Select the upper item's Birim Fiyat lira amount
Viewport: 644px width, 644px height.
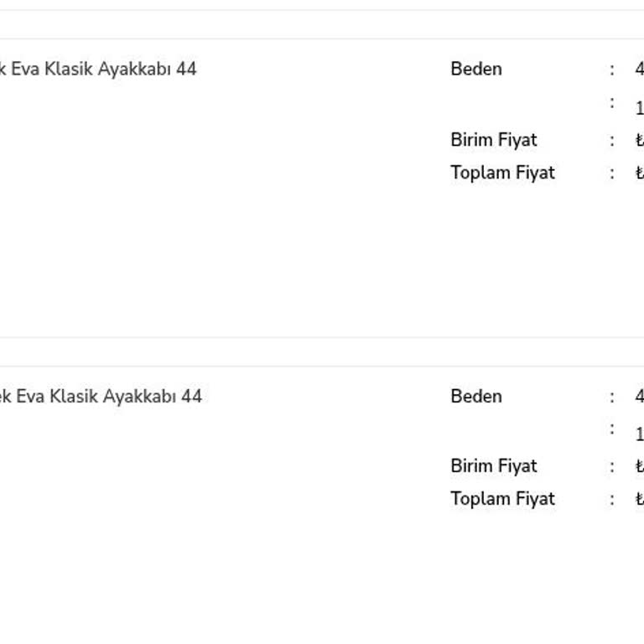(639, 140)
